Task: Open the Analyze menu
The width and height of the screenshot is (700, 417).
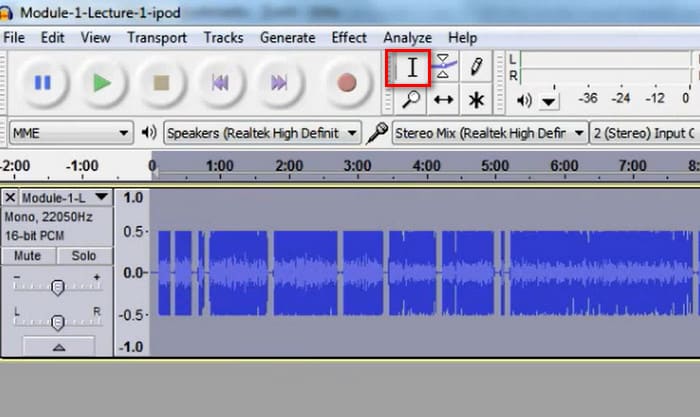Action: pos(408,38)
